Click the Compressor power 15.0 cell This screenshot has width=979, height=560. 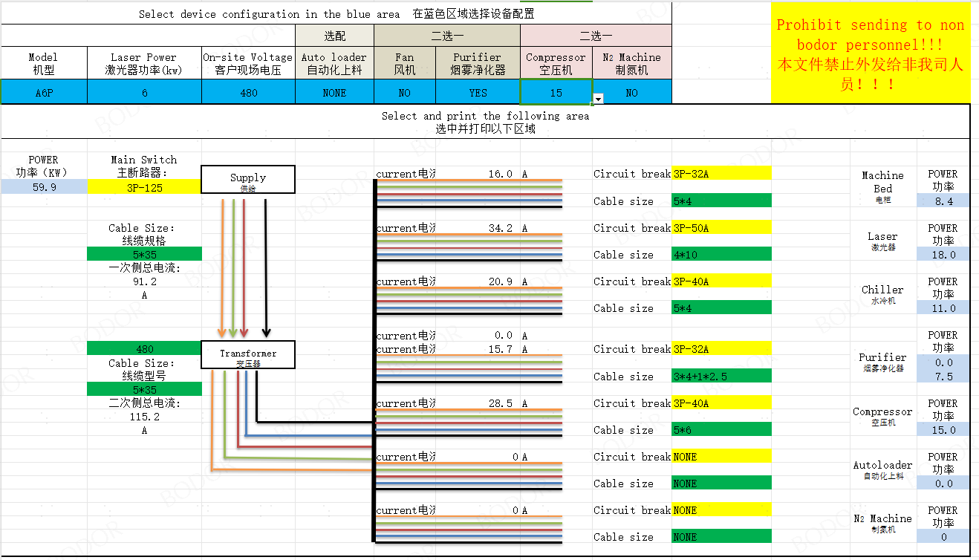click(x=943, y=430)
